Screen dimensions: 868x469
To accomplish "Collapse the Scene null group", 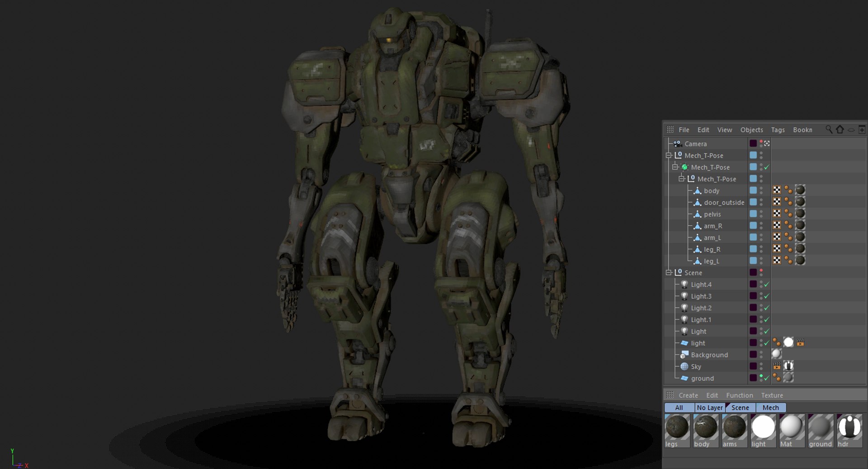I will pyautogui.click(x=669, y=272).
